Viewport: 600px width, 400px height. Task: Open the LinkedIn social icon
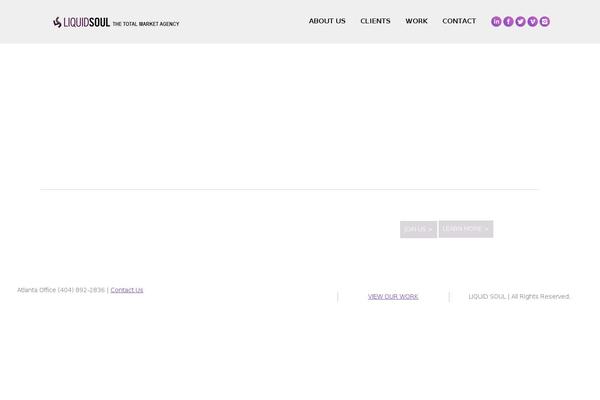496,21
